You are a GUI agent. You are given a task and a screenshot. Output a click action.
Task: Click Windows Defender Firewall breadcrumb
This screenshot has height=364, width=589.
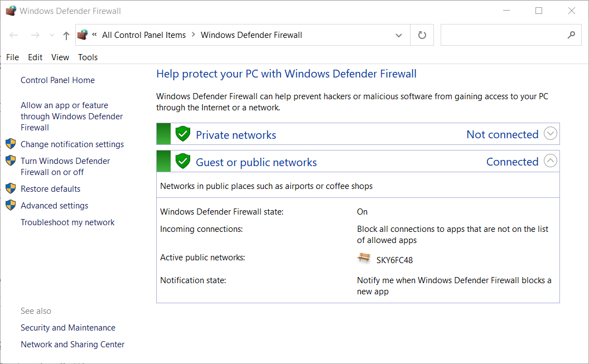(252, 35)
